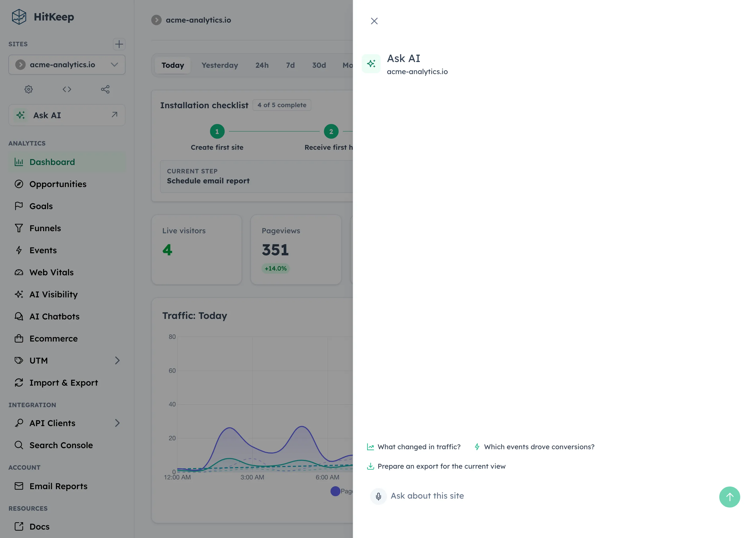This screenshot has height=538, width=756.
Task: Open the tracking code snippet icon
Action: pos(67,89)
